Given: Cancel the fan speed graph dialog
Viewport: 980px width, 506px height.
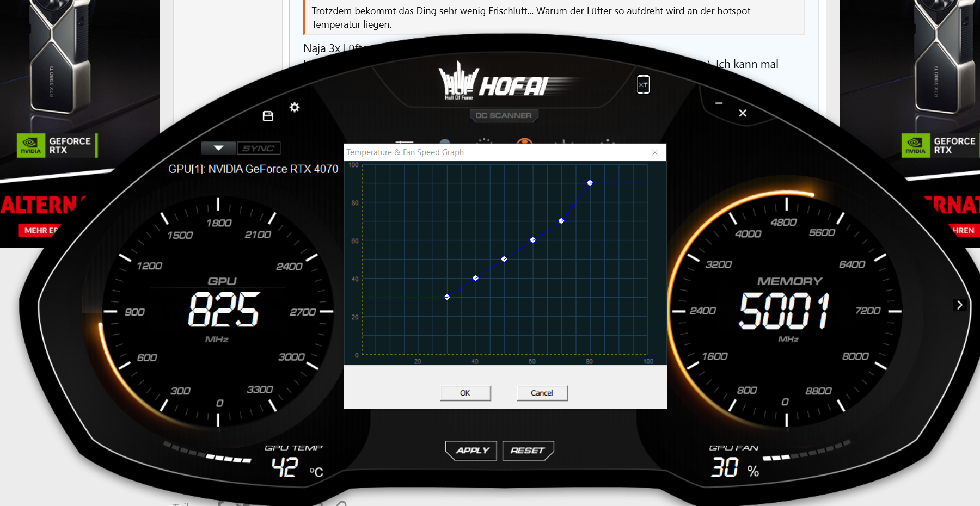Looking at the screenshot, I should coord(542,393).
